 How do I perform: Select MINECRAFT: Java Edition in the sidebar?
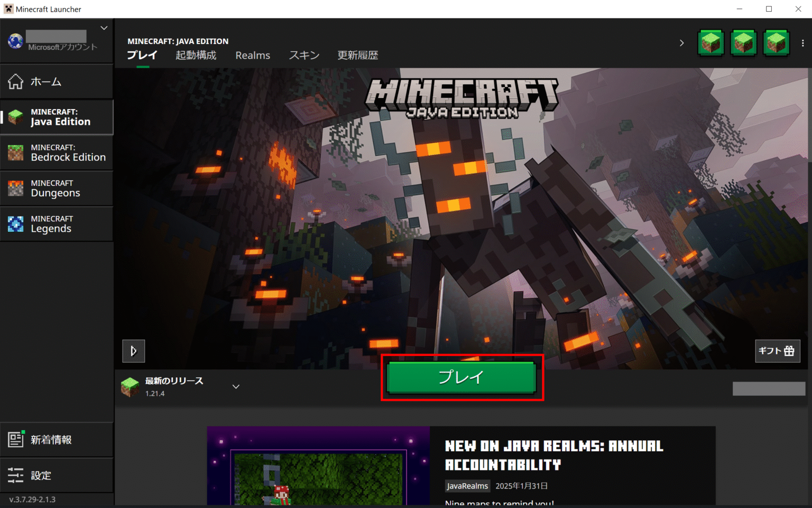pos(57,117)
